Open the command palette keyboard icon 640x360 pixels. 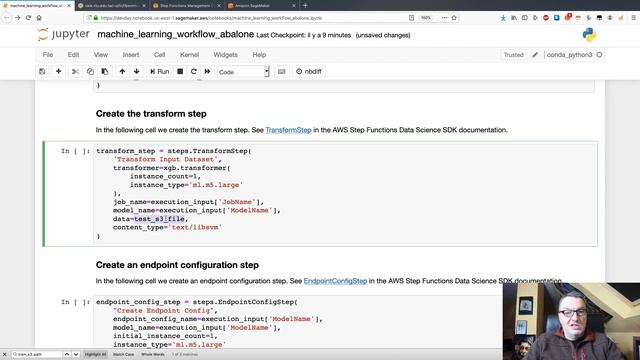point(282,71)
